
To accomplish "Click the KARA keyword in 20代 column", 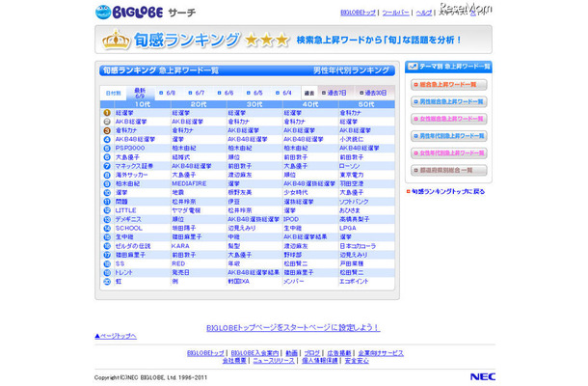I will (x=180, y=246).
